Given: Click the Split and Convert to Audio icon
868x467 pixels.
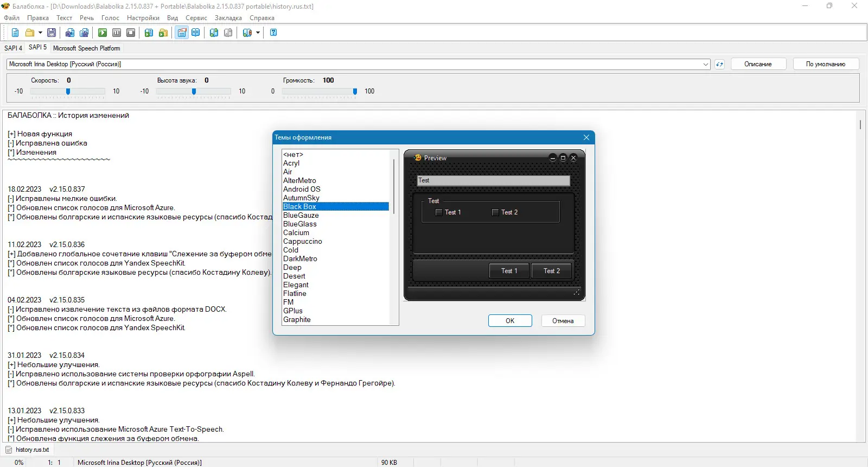Looking at the screenshot, I should tap(84, 33).
